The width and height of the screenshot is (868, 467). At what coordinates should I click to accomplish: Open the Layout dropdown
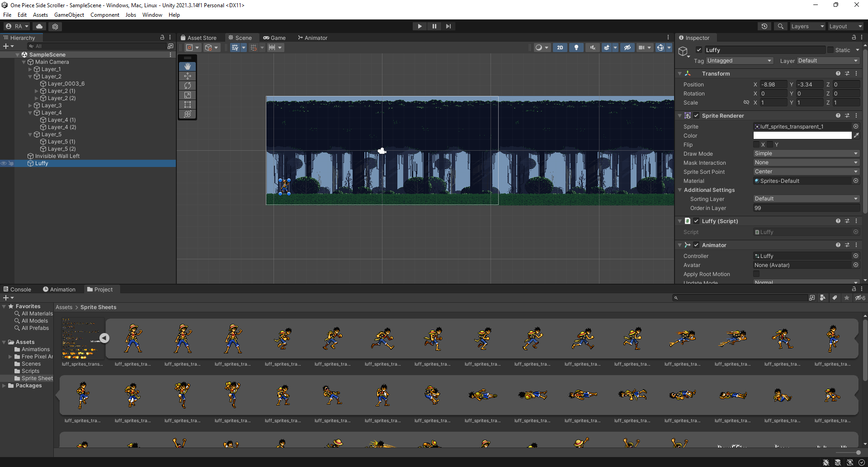pos(845,26)
